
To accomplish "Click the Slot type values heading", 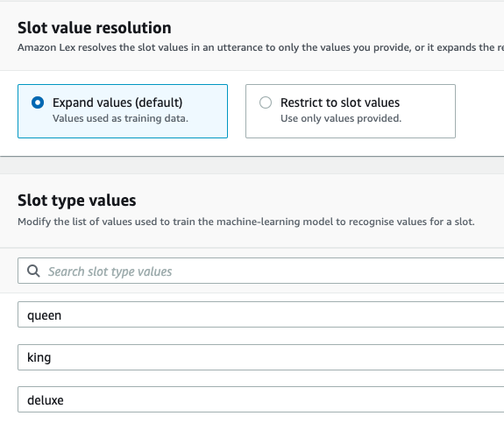I will [x=77, y=201].
